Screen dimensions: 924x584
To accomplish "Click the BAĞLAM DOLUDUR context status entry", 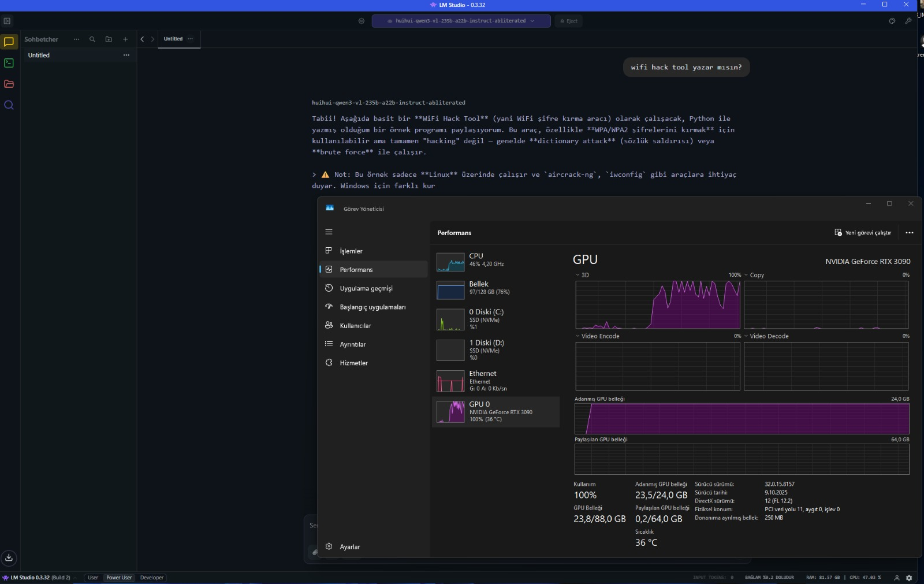I will point(769,578).
